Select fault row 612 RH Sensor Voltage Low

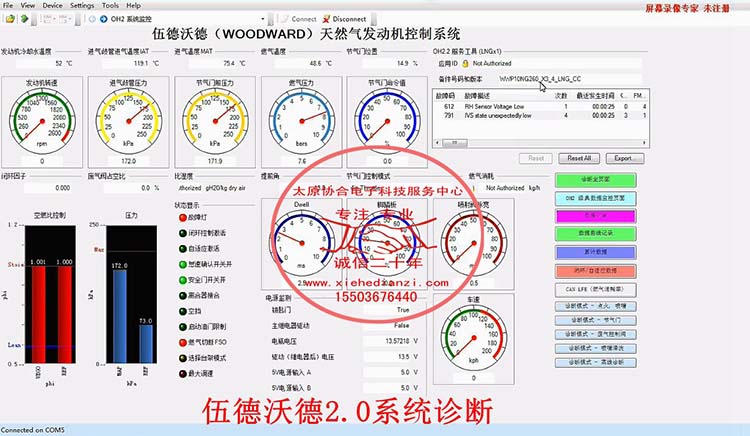540,107
